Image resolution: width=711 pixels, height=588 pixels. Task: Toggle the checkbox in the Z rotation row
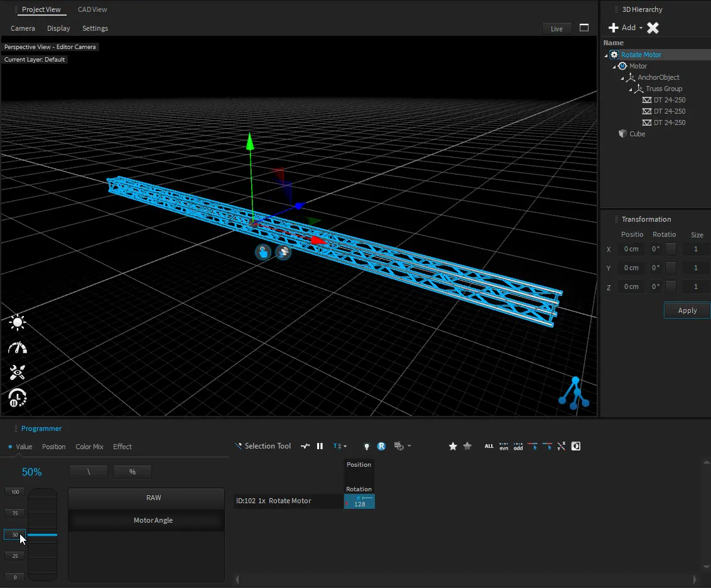pyautogui.click(x=671, y=286)
